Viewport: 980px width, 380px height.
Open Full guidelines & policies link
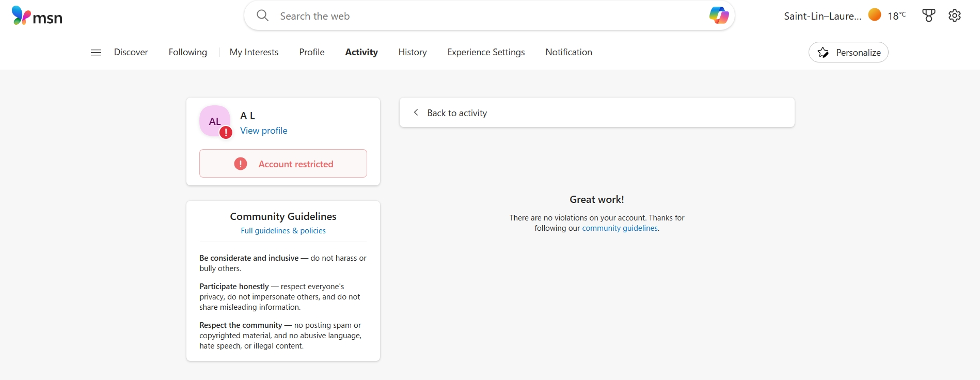283,231
